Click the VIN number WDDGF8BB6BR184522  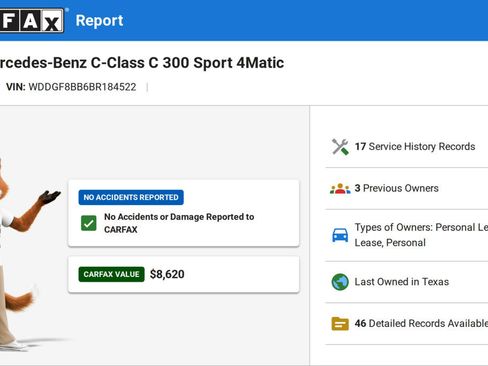(x=82, y=87)
